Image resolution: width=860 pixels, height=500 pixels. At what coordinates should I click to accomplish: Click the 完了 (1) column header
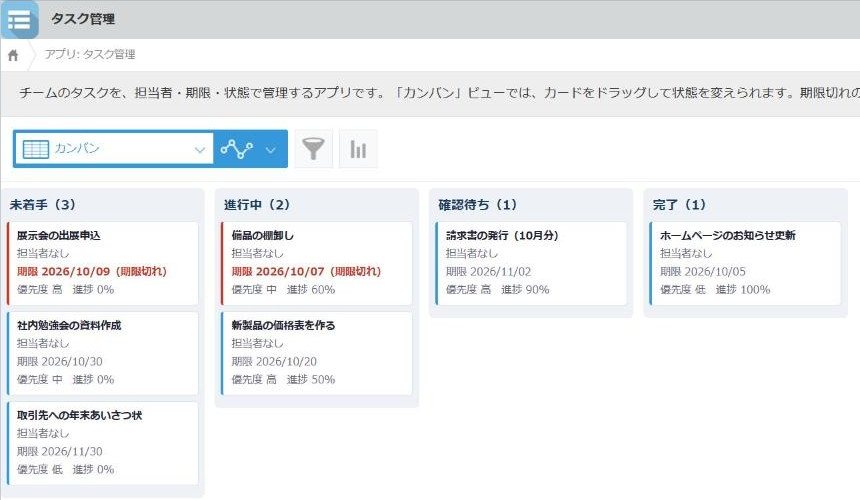679,205
